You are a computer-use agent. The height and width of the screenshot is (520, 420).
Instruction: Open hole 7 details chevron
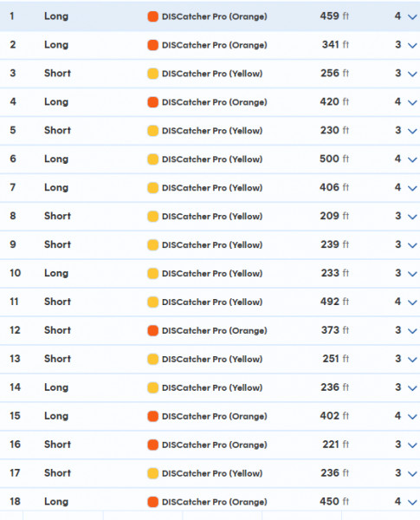412,188
